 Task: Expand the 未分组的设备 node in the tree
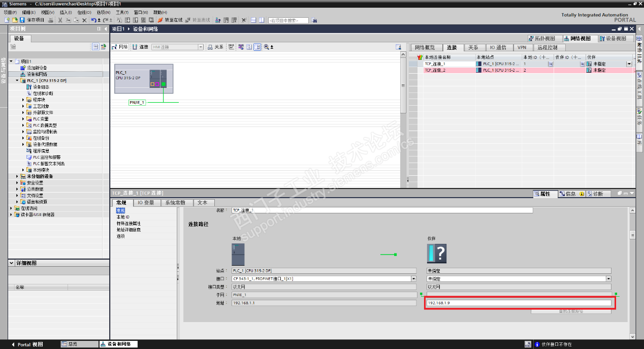17,176
